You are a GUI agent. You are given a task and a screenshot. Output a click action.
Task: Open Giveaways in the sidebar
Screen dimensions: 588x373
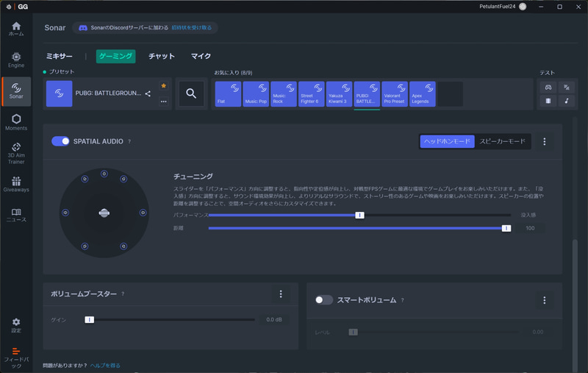pyautogui.click(x=16, y=184)
